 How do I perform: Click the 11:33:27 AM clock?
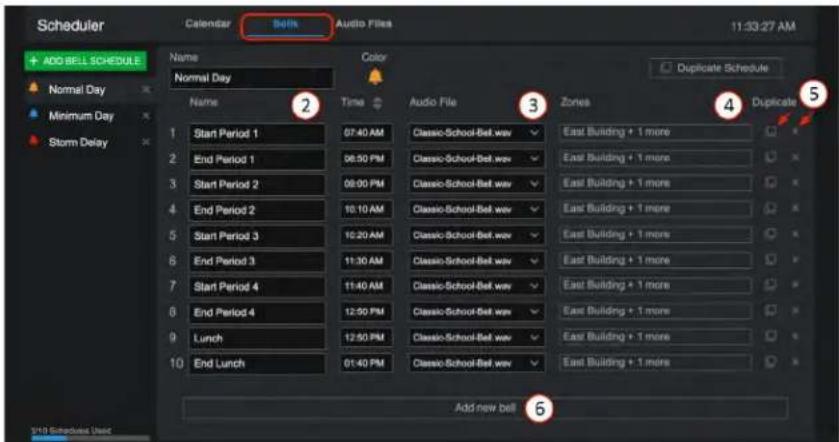(763, 26)
